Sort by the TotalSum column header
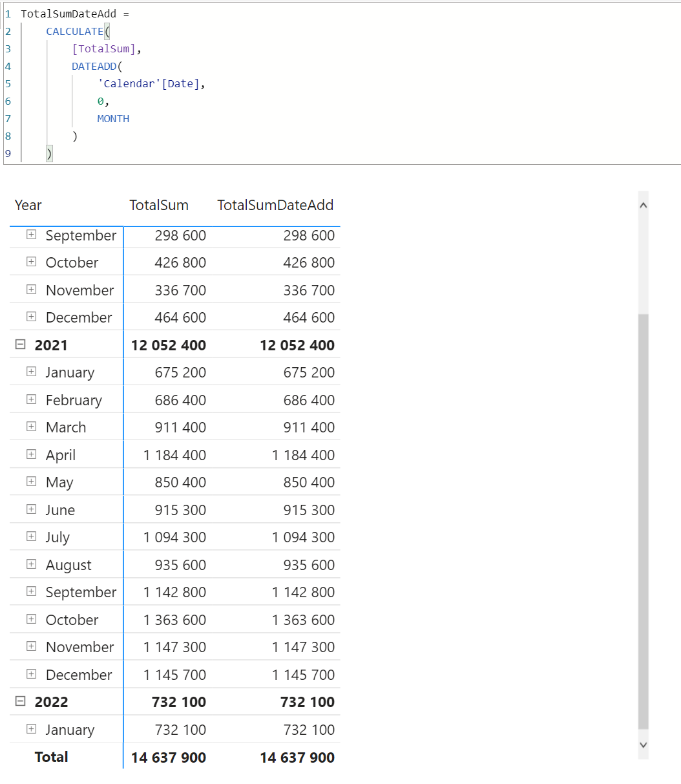This screenshot has width=681, height=784. 159,205
